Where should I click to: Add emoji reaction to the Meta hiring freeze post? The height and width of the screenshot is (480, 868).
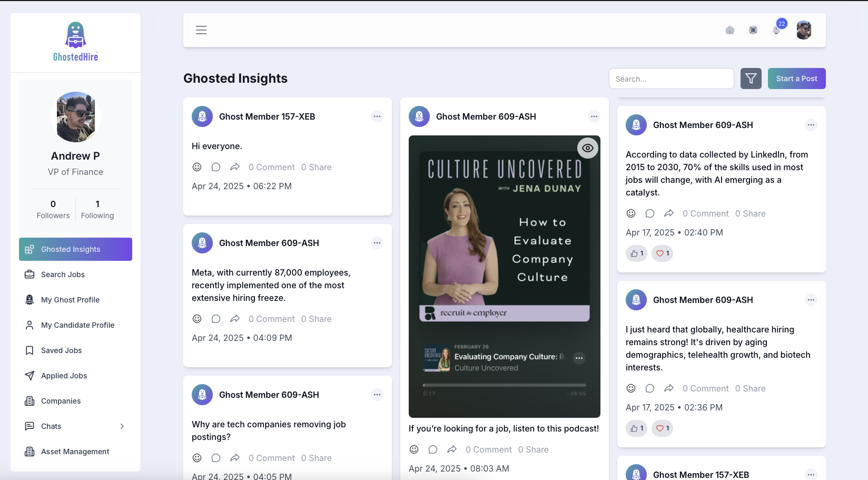(197, 319)
